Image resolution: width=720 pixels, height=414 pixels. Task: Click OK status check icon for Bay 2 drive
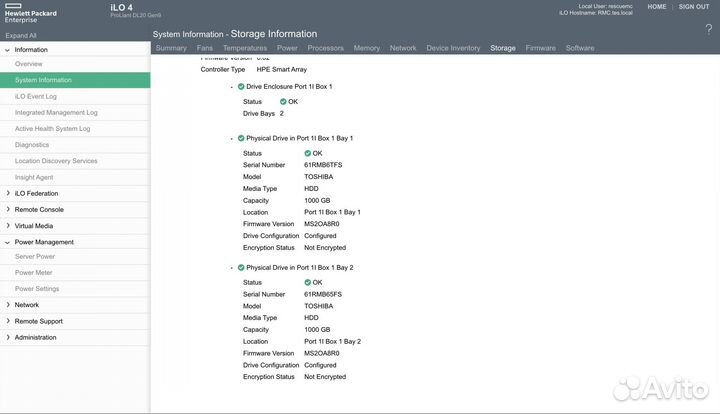(308, 283)
